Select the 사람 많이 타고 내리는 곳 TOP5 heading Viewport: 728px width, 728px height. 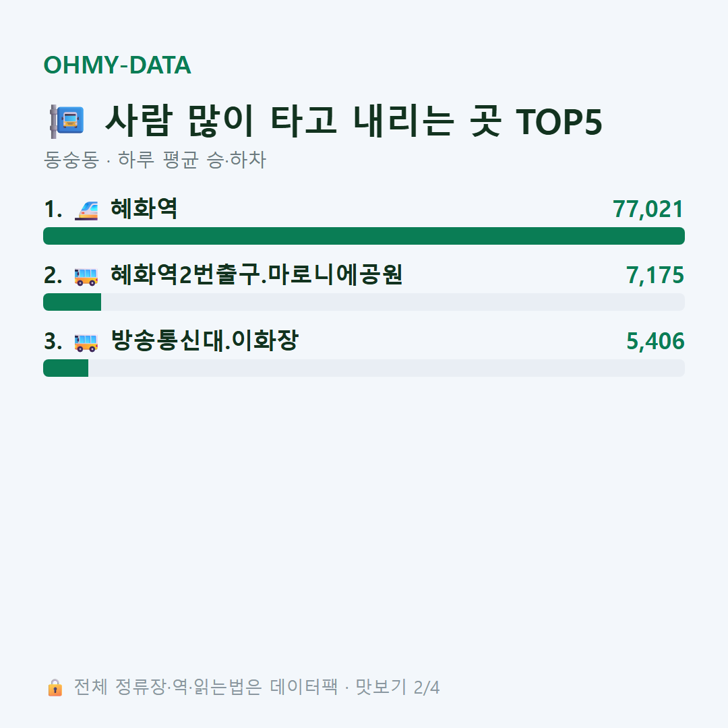353,121
